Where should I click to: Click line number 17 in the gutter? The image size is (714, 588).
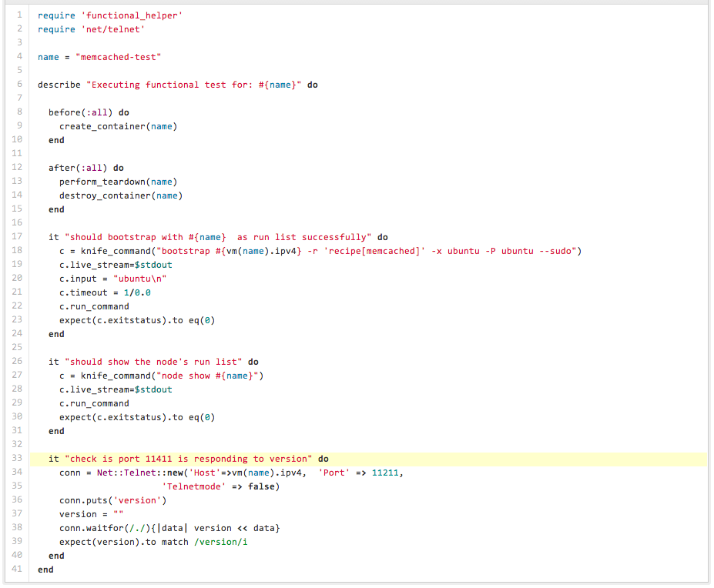(x=17, y=237)
